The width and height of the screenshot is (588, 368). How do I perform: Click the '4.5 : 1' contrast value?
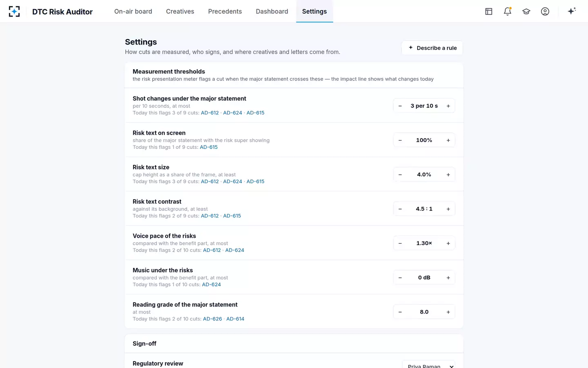click(424, 209)
